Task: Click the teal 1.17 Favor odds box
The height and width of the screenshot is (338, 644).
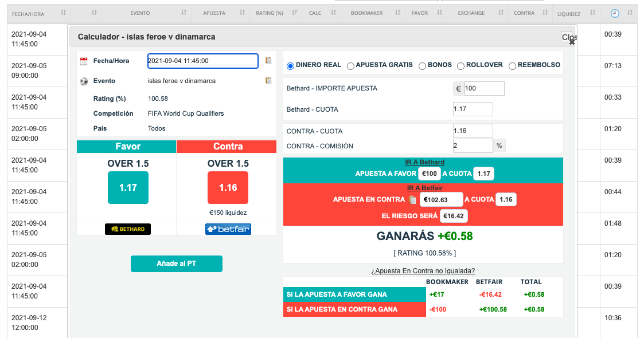Action: (128, 187)
